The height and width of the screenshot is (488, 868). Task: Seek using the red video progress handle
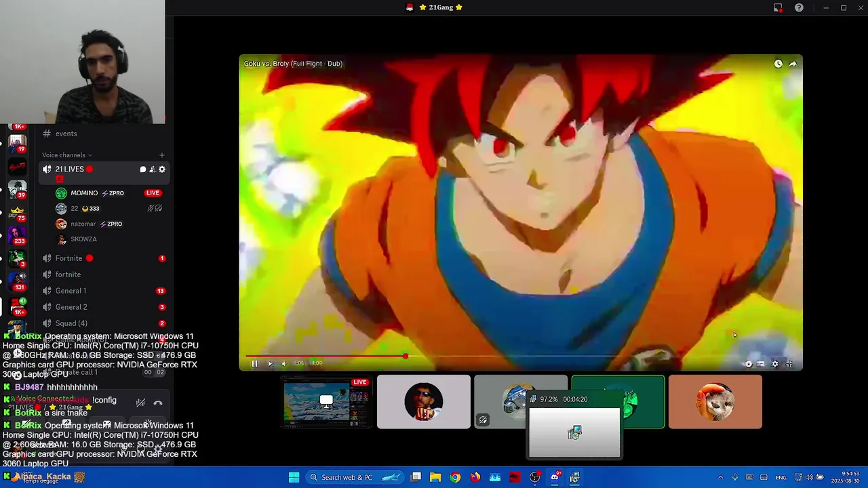coord(406,356)
